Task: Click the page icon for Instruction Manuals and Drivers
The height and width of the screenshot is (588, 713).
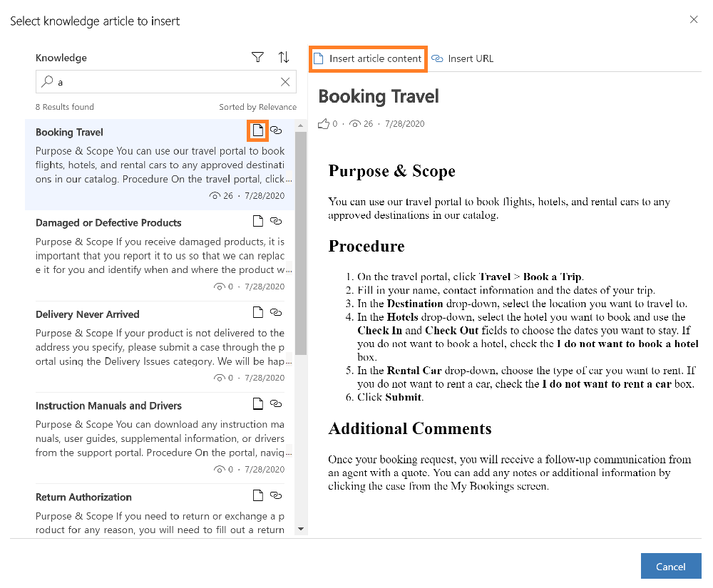Action: point(257,403)
